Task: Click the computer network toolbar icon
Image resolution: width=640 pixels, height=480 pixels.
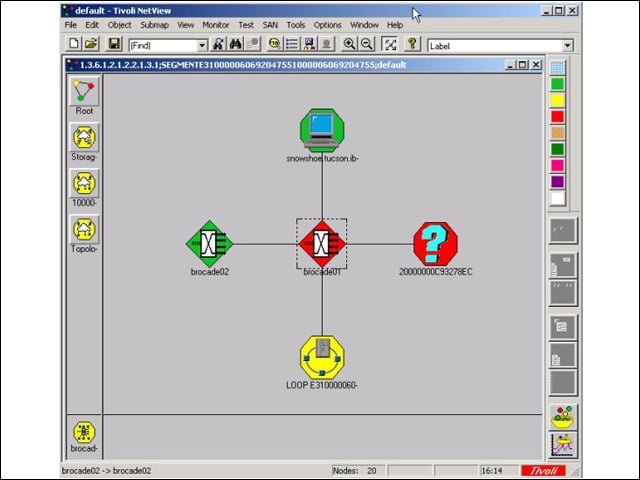Action: (309, 44)
